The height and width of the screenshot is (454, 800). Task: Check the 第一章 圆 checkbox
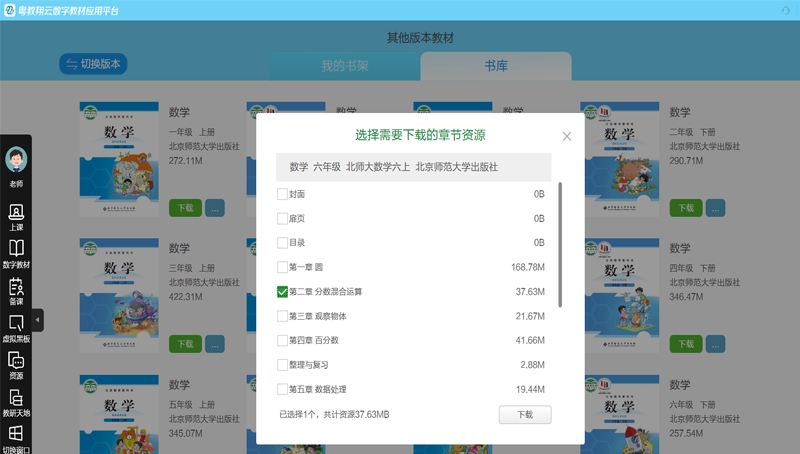[282, 267]
